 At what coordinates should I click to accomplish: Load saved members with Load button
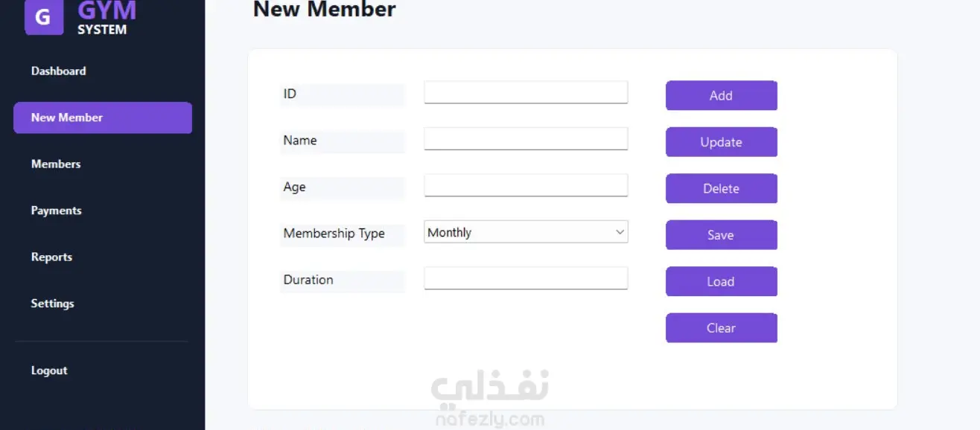(721, 281)
